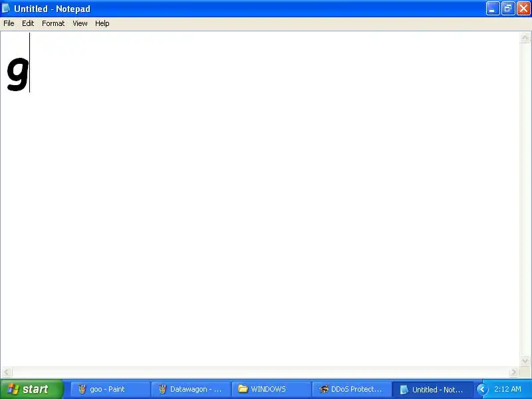The image size is (532, 399).
Task: Open the File menu
Action: pos(9,23)
